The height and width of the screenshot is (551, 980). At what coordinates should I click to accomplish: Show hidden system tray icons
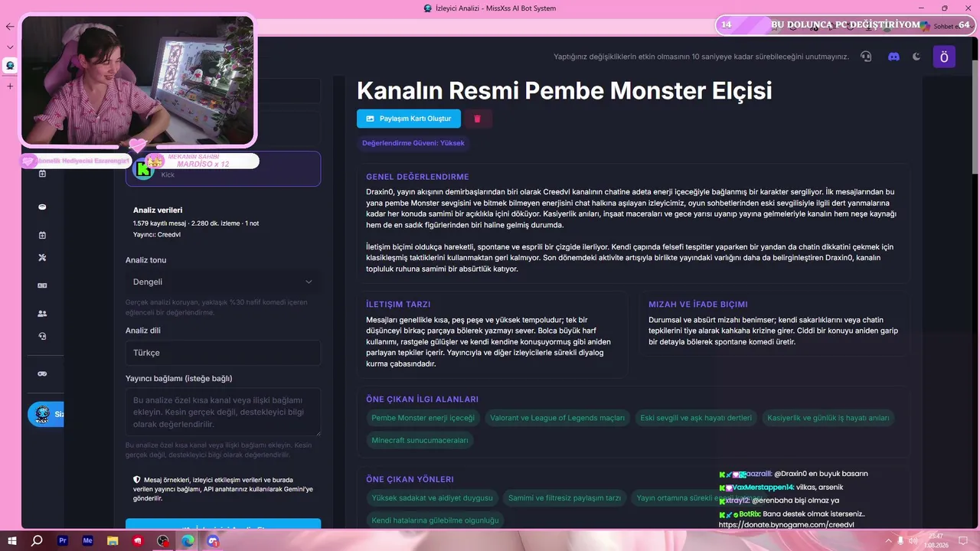point(887,541)
